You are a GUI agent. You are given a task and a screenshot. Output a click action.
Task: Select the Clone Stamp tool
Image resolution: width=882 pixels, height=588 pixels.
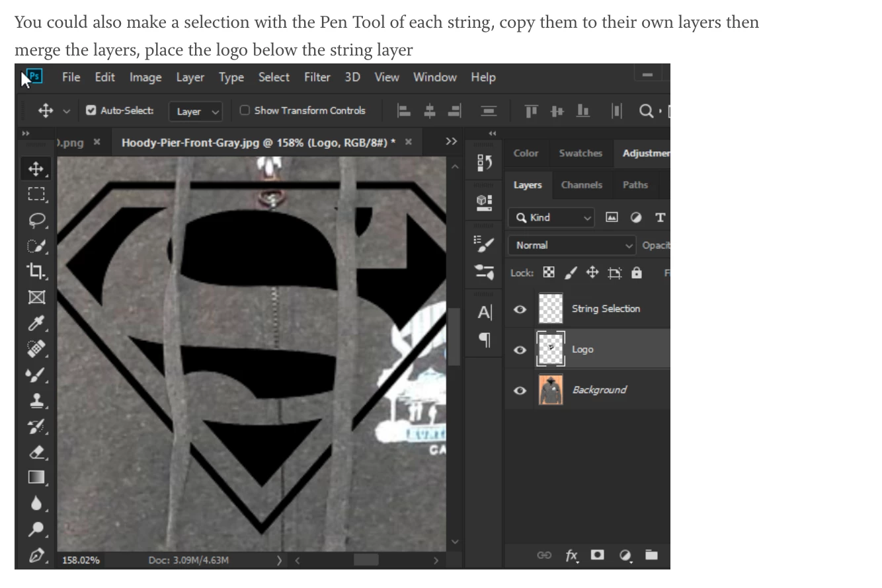tap(36, 400)
